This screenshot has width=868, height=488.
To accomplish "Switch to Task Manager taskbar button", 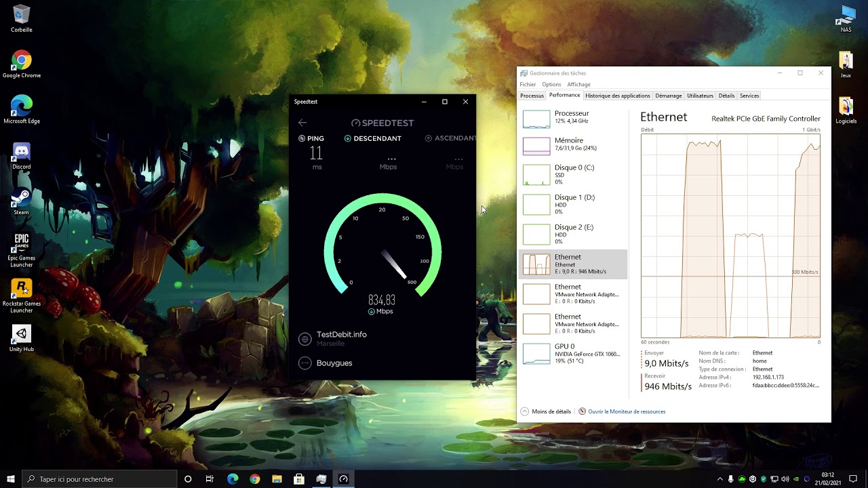I will (x=321, y=479).
